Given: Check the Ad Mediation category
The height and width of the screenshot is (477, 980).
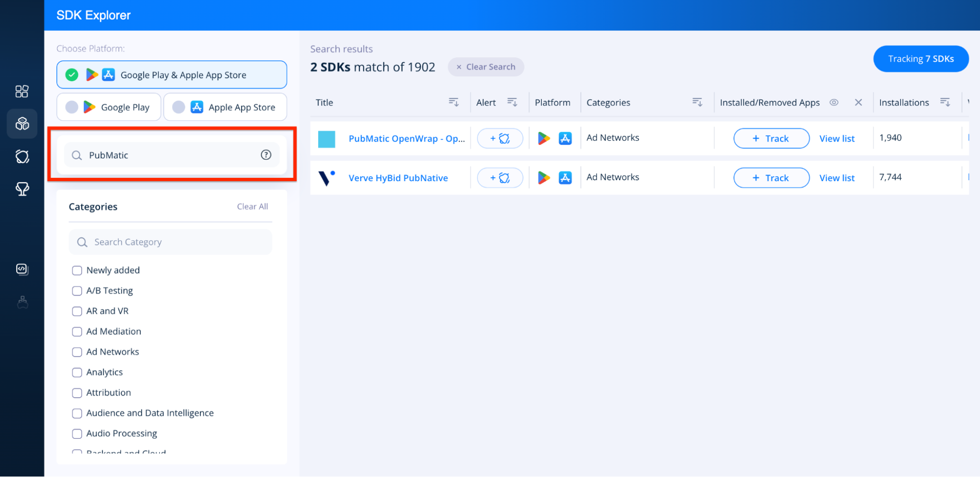Looking at the screenshot, I should (x=77, y=332).
